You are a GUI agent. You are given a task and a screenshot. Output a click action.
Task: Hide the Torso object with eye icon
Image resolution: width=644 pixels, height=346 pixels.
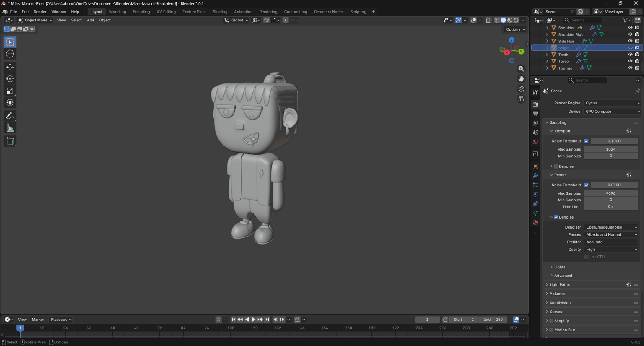[630, 61]
